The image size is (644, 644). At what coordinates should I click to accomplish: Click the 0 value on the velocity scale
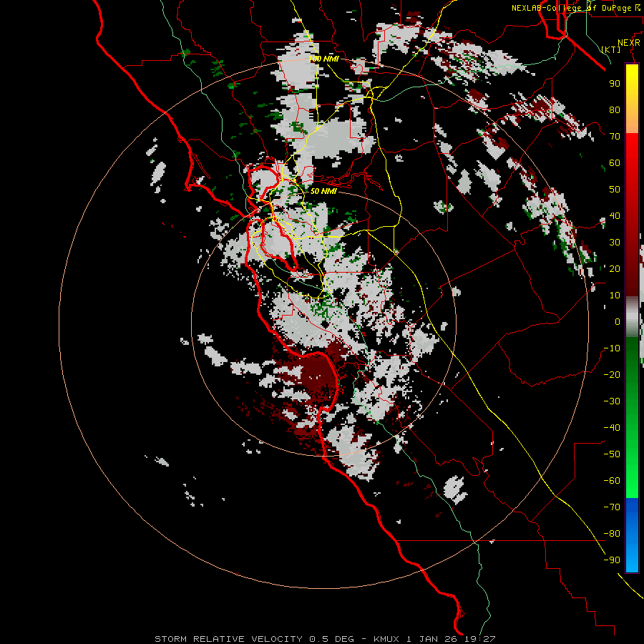618,321
